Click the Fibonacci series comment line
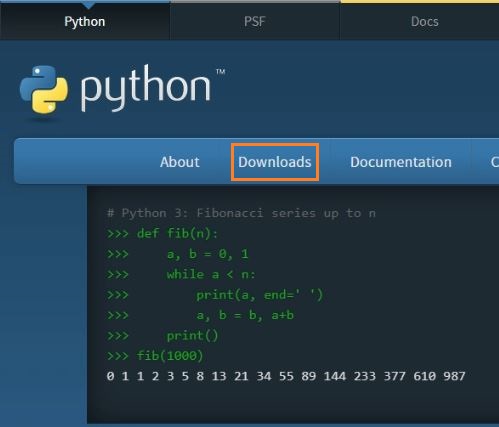 click(241, 213)
